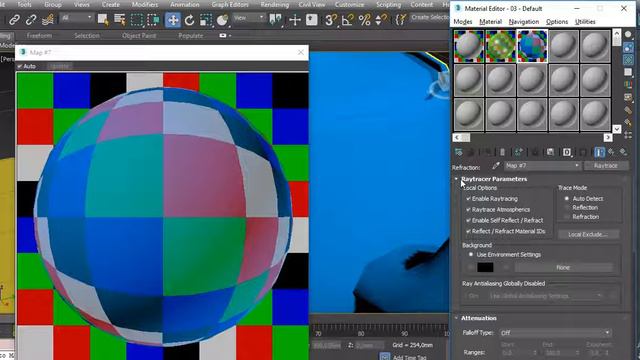Choose the Rectangular Selection Region icon

tap(137, 20)
